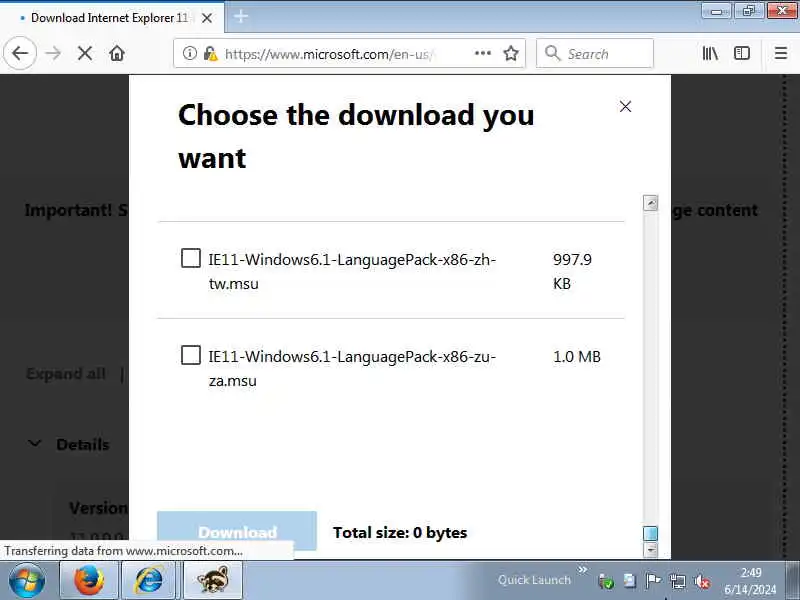800x600 pixels.
Task: Check the x86-zh-tw.msu language pack box
Action: click(191, 258)
